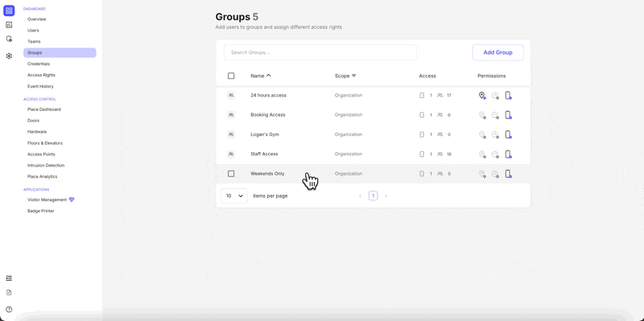
Task: Check the Weekends Only row checkbox
Action: click(x=231, y=174)
